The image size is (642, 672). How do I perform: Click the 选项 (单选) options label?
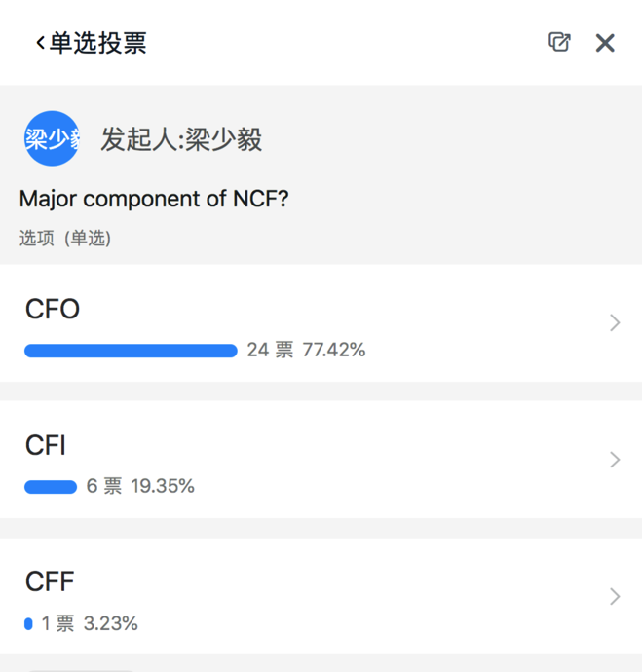click(x=65, y=238)
